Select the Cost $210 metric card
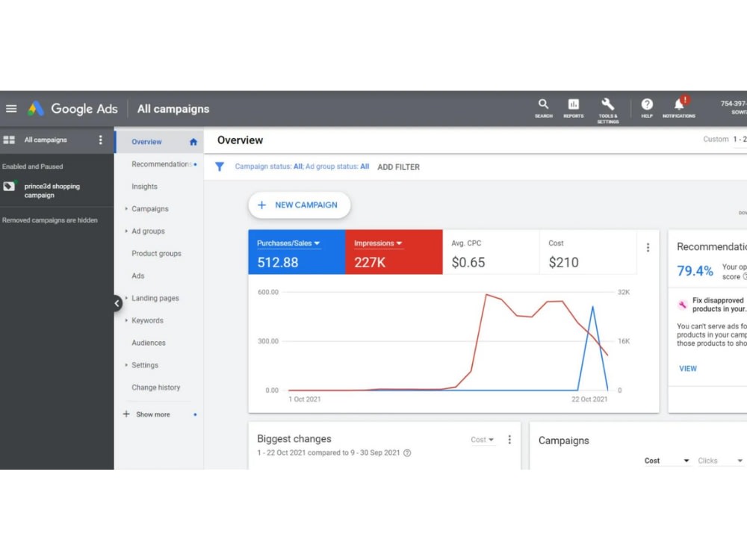 coord(587,252)
